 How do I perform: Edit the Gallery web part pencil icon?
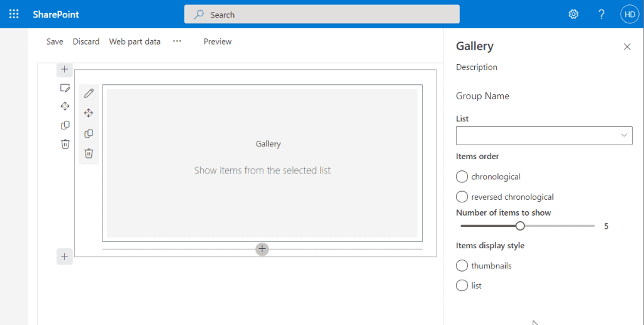click(89, 94)
